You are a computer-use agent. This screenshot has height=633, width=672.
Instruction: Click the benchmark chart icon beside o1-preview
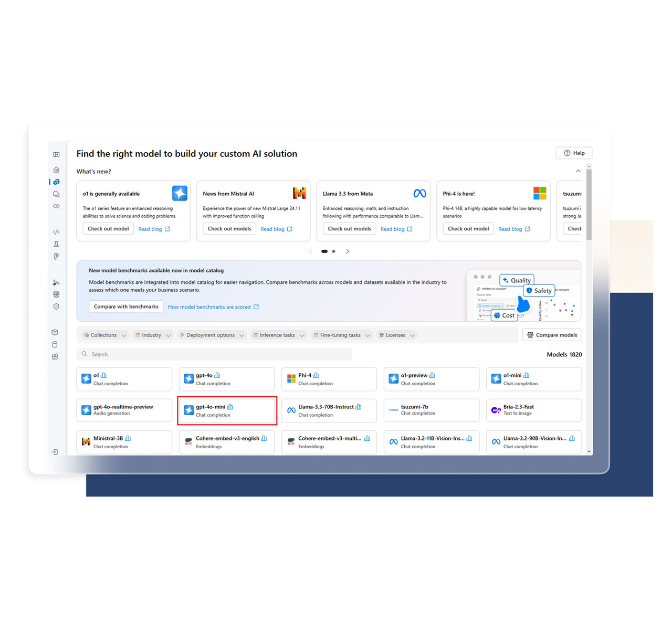432,375
